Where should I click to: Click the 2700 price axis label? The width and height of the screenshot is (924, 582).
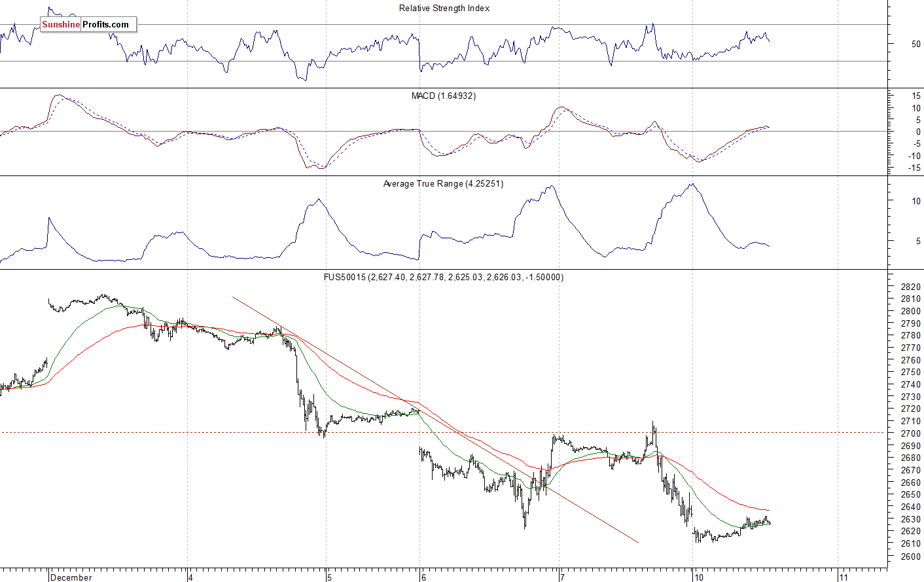point(911,433)
